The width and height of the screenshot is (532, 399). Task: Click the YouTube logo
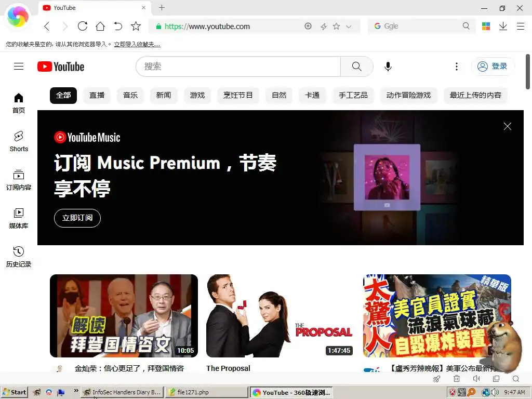(61, 66)
